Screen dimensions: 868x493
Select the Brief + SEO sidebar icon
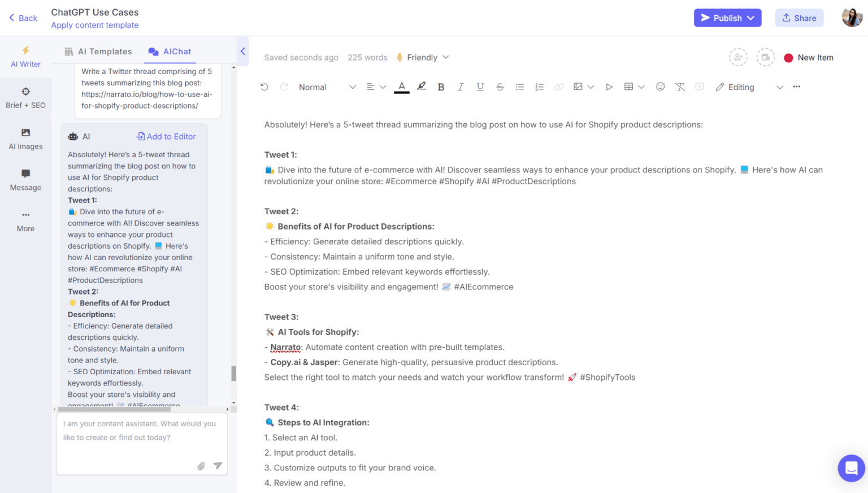pos(25,96)
